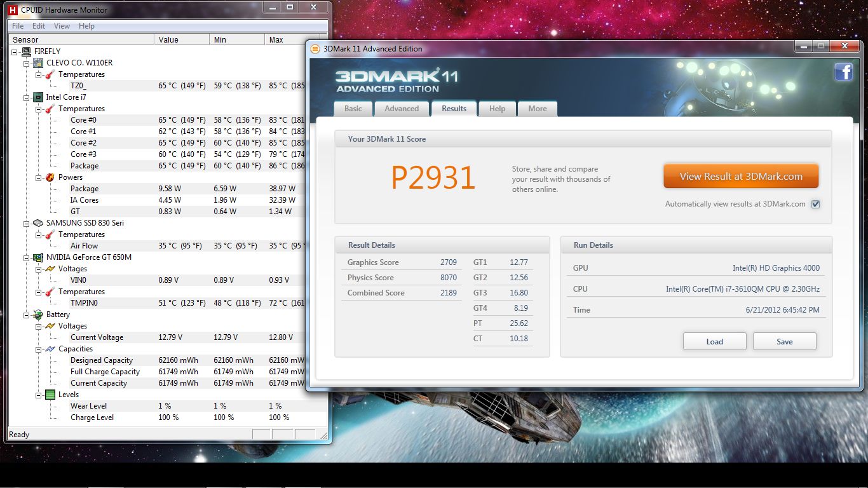Switch to the Basic tab in 3DMark

point(353,109)
